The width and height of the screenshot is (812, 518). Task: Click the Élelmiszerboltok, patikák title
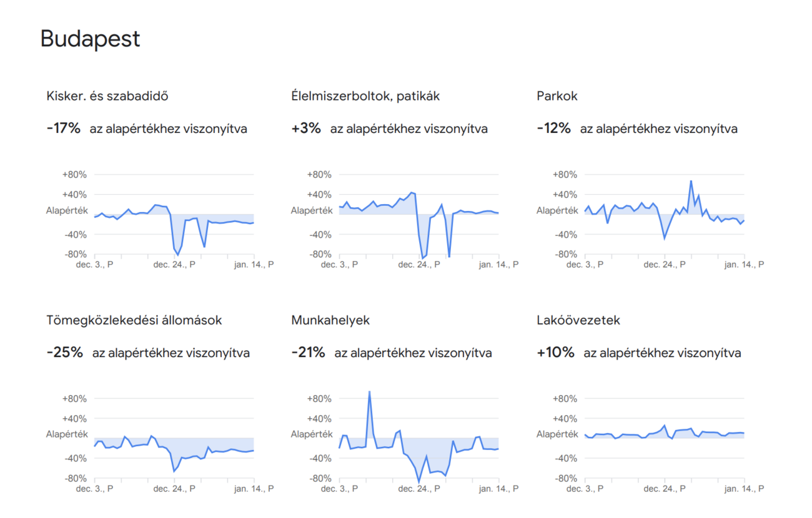(365, 96)
